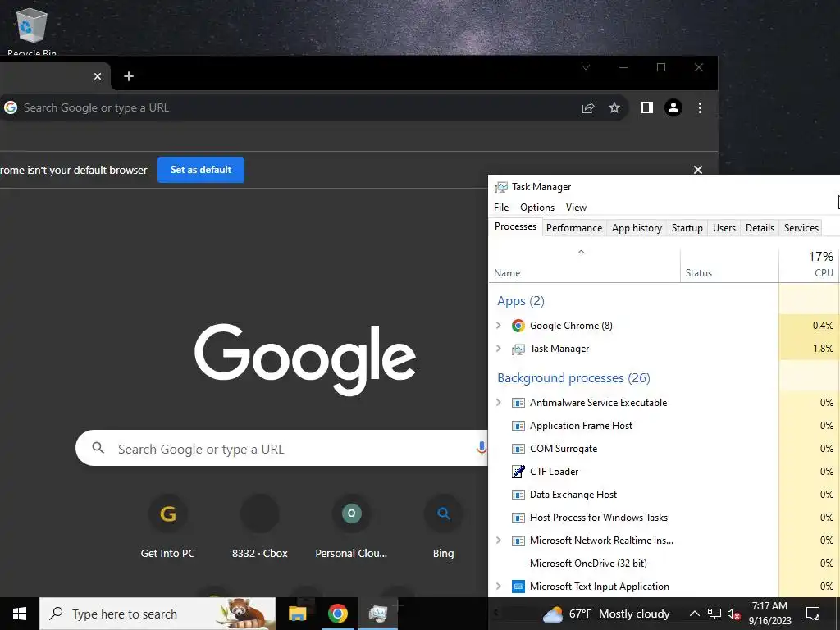
Task: Expand Antimalware Service Executable entry
Action: pyautogui.click(x=499, y=402)
